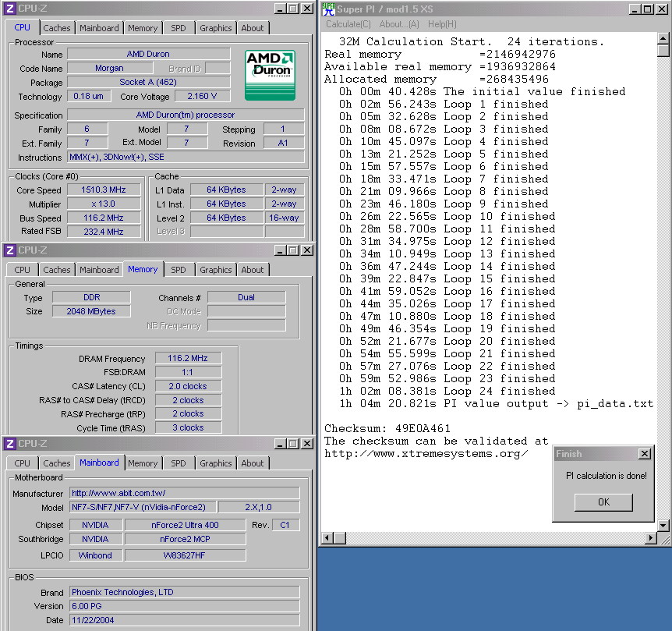This screenshot has width=672, height=631.
Task: Click the CPU-Z icon in top window title bar
Action: coord(10,8)
